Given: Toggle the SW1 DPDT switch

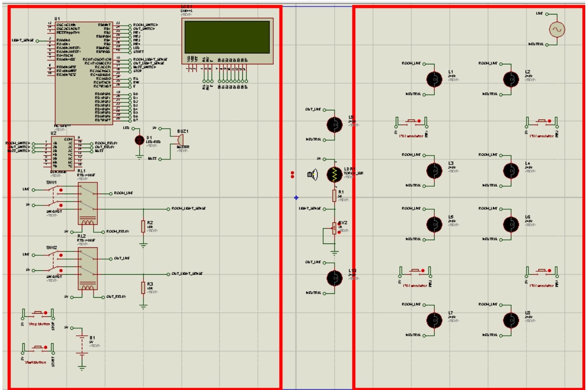Looking at the screenshot, I should (x=54, y=197).
